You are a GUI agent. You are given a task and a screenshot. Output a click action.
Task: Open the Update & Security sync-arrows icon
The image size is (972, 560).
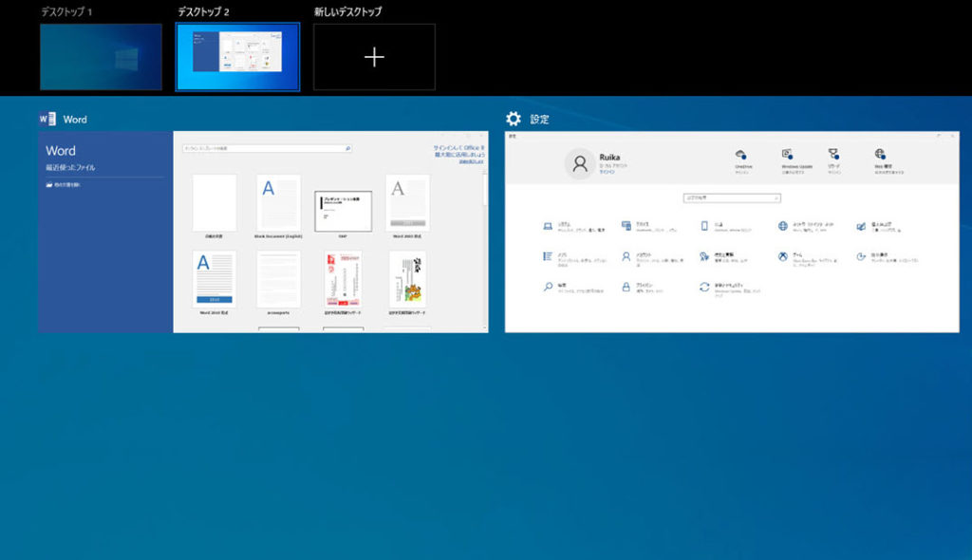pyautogui.click(x=704, y=286)
